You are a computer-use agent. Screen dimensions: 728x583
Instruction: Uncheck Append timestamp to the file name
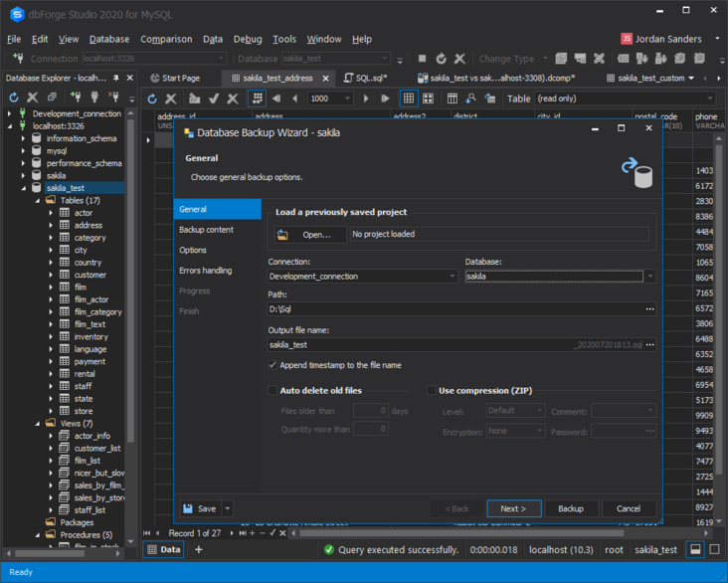pos(273,365)
